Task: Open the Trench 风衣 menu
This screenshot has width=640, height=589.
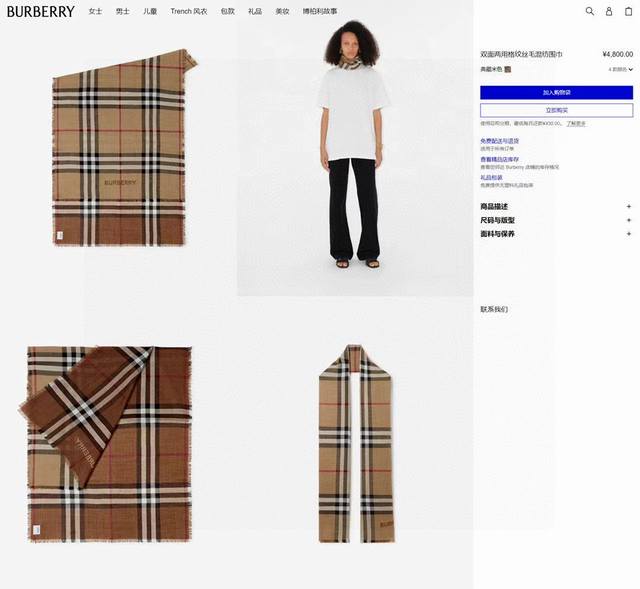Action: click(x=189, y=11)
